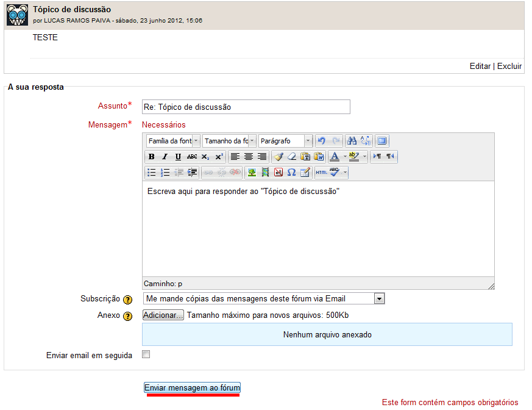Paste from Word
Viewport: 532px width, 410px height.
(319, 157)
